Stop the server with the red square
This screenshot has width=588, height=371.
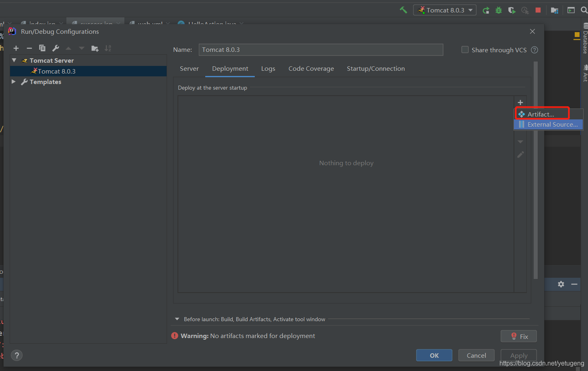click(x=538, y=10)
